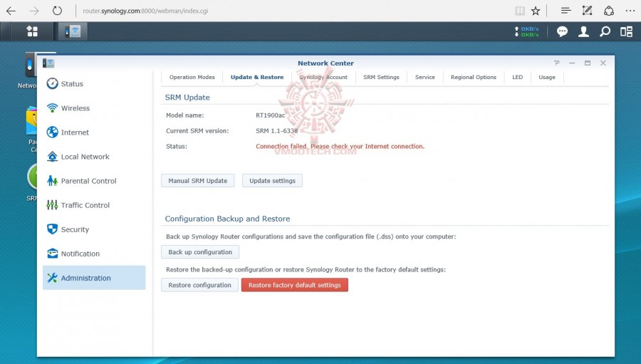Screen dimensions: 641x364
Task: Click the SRM Update section heading
Action: click(x=187, y=98)
